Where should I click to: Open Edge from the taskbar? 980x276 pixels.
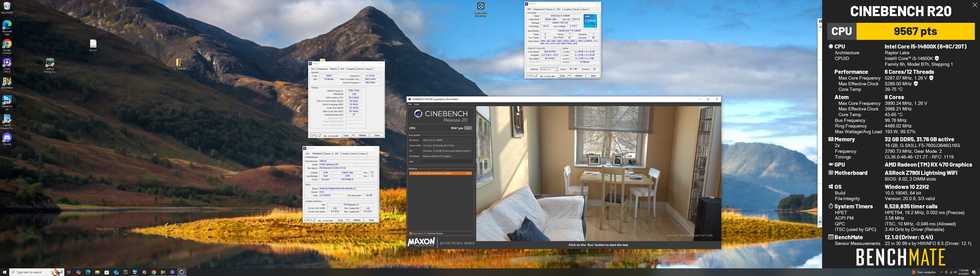[88, 272]
